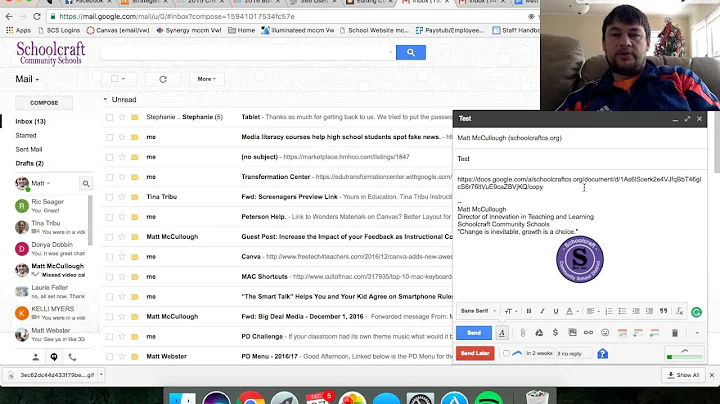Viewport: 720px width, 404px height.
Task: Open the downloaded gif file menu arrow
Action: [x=101, y=375]
